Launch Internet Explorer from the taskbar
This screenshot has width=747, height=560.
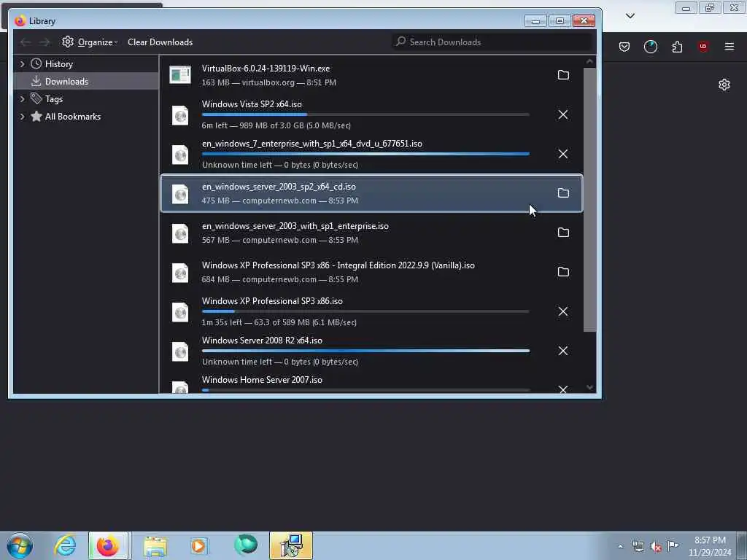tap(65, 545)
